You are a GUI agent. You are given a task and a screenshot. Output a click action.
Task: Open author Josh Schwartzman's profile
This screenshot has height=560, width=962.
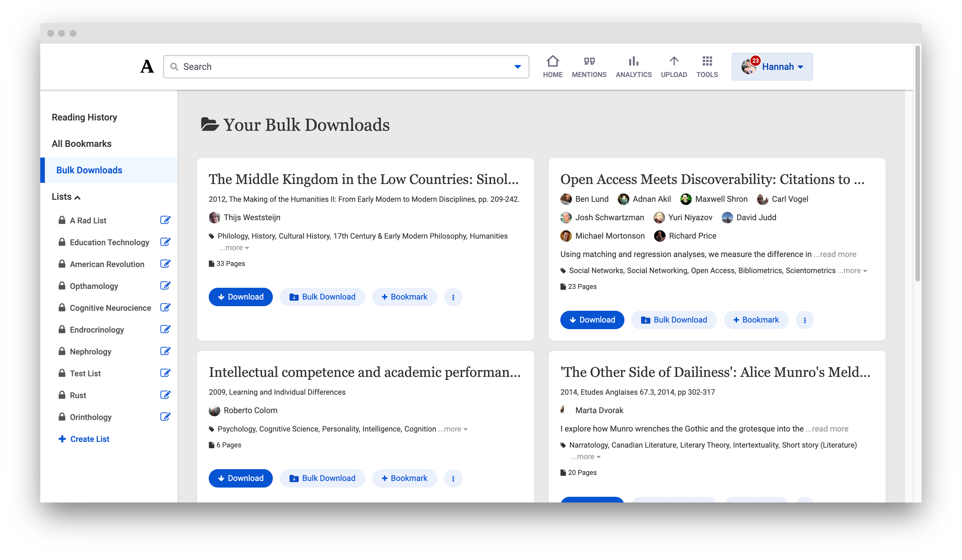[x=609, y=218]
